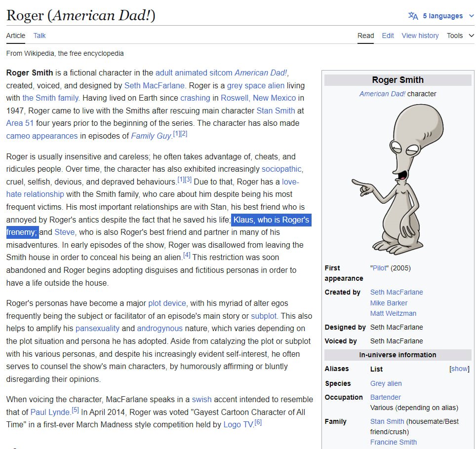The width and height of the screenshot is (476, 449).
Task: Open the "Pilot" episode link
Action: [379, 268]
